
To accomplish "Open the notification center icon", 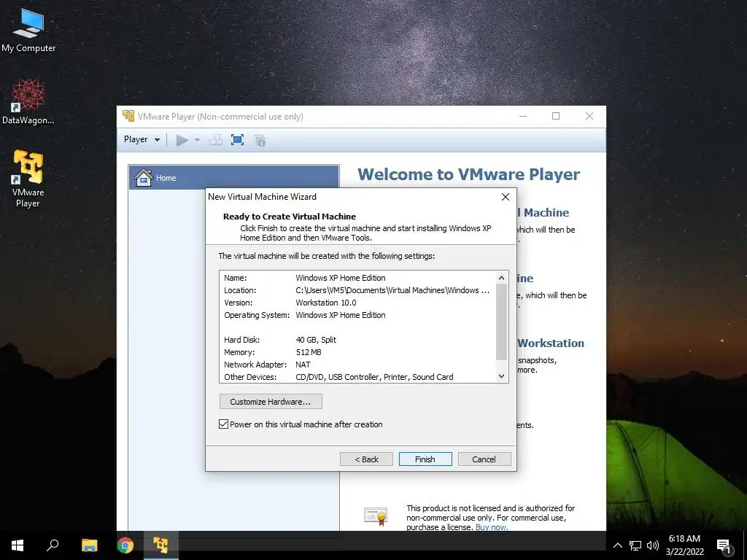I will click(724, 546).
